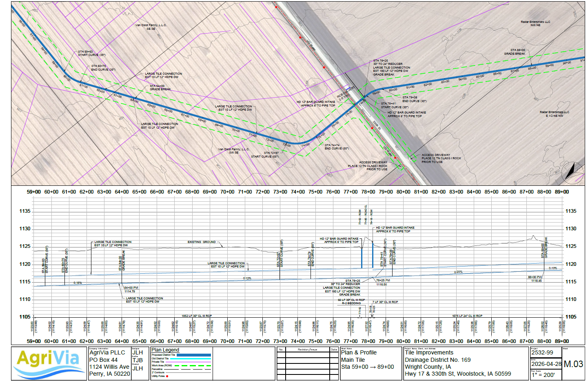Click the plan view STA 59+63 START CURVE callout

91,53
